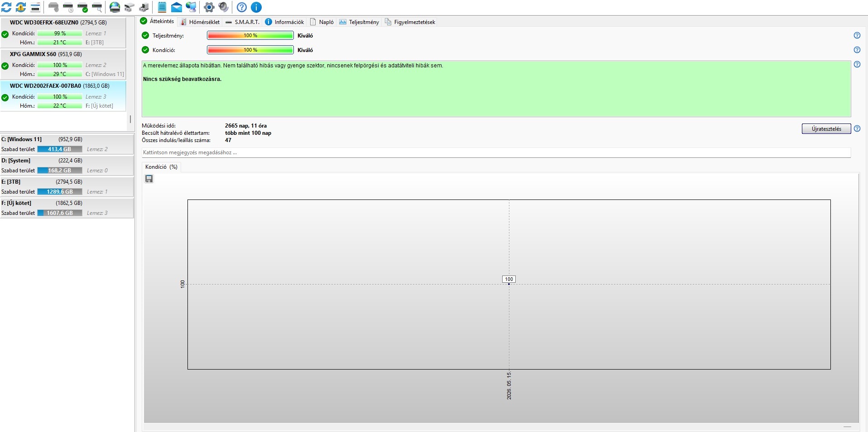
Task: Select the E: [3TB] volume entry
Action: [x=67, y=187]
